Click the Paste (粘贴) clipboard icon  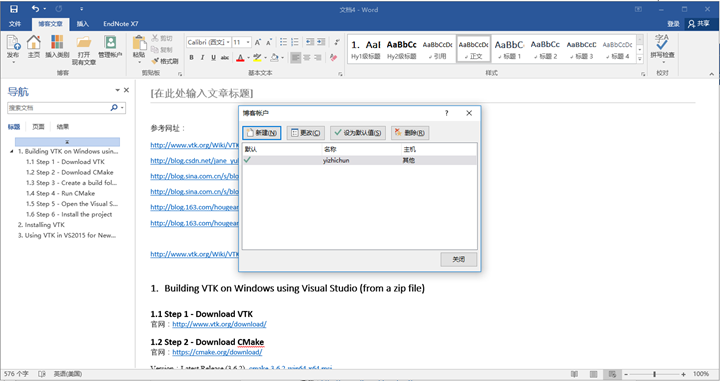139,43
